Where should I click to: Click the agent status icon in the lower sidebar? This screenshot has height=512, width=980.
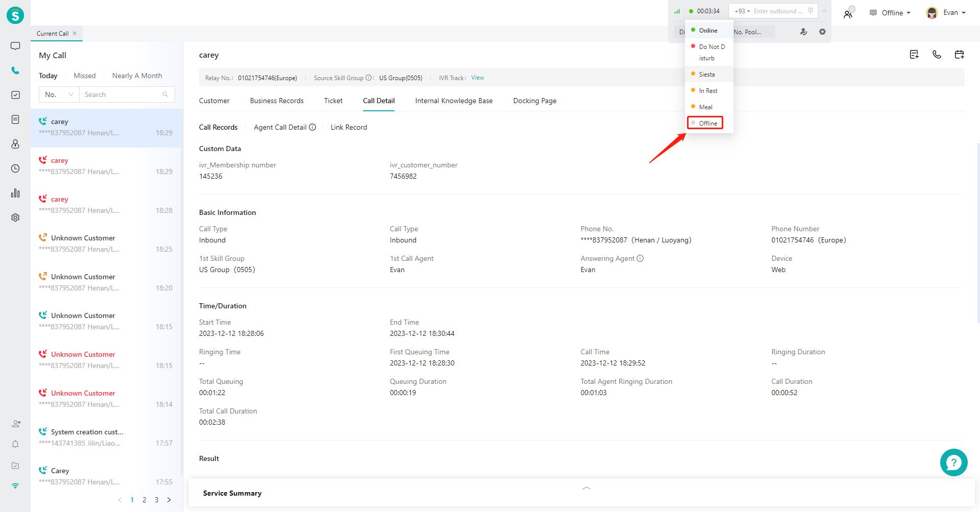pyautogui.click(x=16, y=424)
